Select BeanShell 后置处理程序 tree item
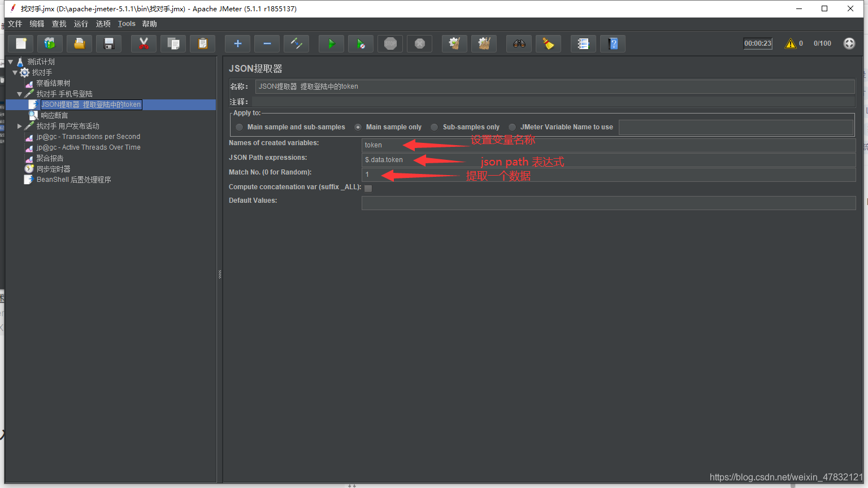Image resolution: width=868 pixels, height=488 pixels. [x=74, y=180]
